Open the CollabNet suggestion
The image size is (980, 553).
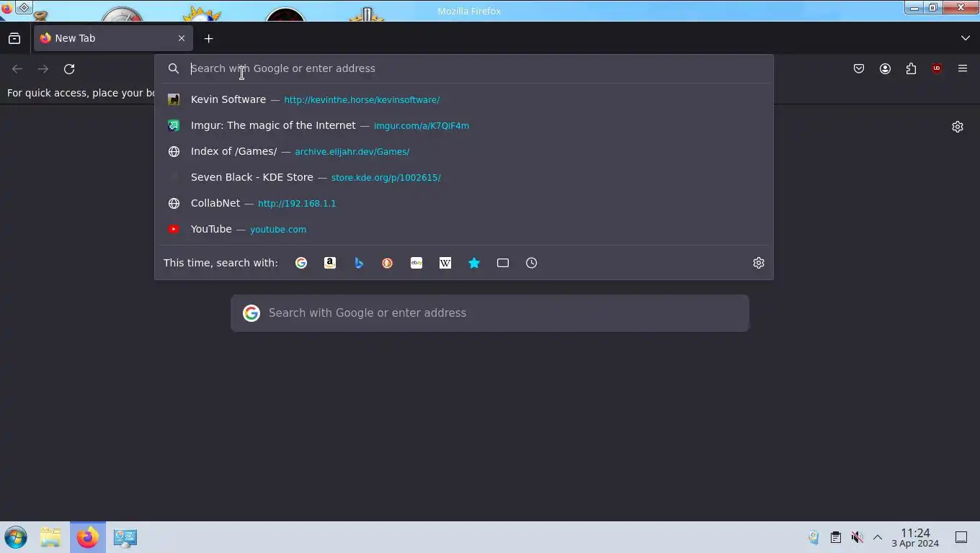tap(464, 203)
